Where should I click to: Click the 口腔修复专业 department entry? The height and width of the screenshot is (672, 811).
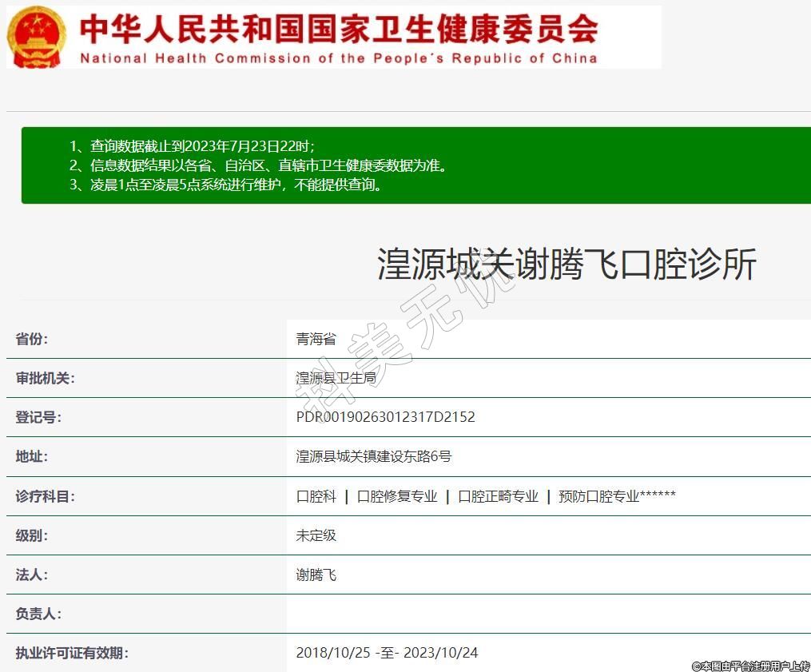click(397, 496)
